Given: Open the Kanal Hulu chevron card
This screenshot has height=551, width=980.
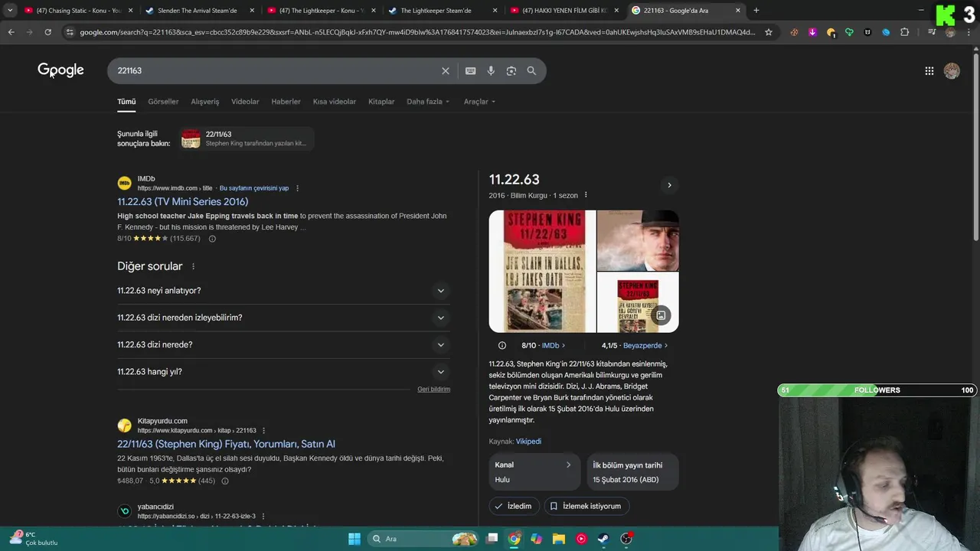Looking at the screenshot, I should pyautogui.click(x=534, y=472).
